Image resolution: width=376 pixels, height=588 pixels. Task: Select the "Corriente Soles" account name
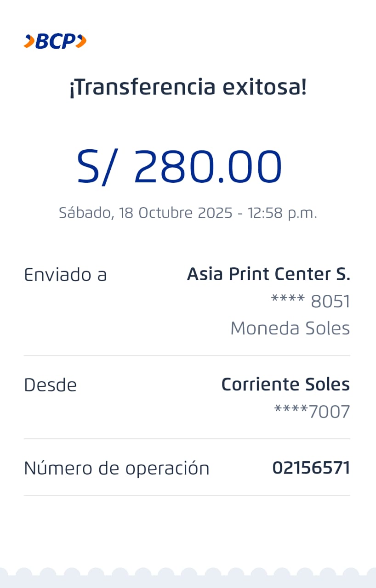[x=285, y=384]
